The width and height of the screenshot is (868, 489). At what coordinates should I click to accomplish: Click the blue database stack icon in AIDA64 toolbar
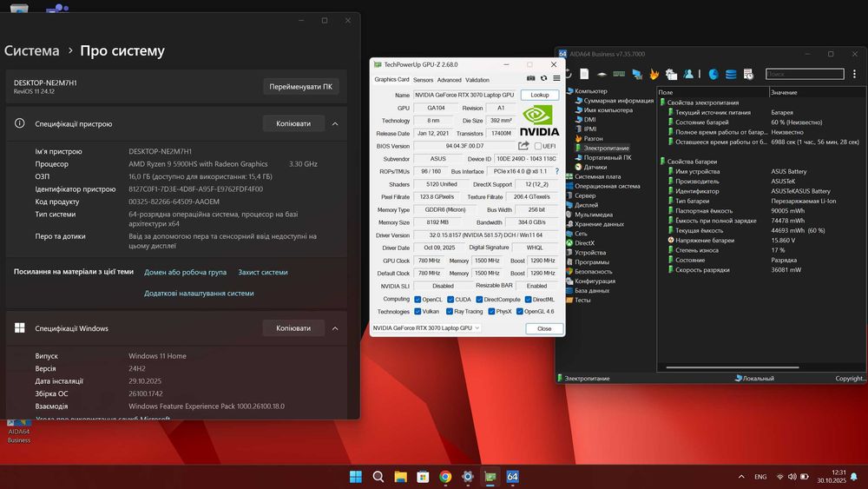coord(731,74)
